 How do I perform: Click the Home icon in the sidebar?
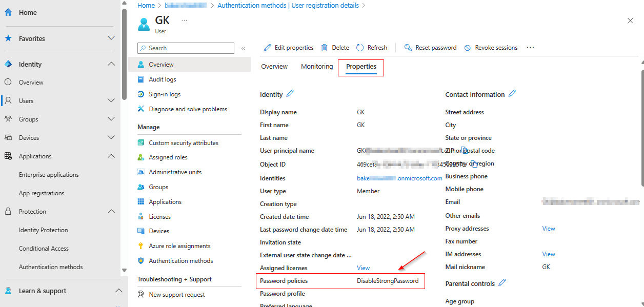pos(9,12)
